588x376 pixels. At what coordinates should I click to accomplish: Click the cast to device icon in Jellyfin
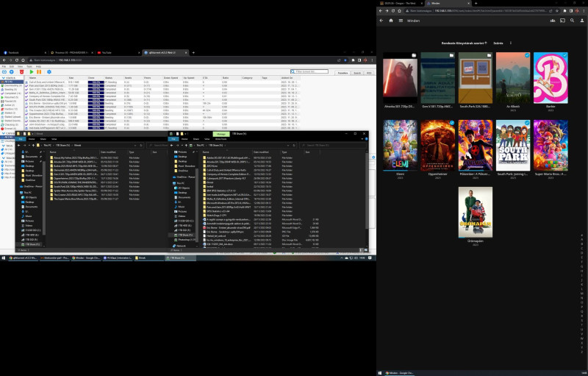pyautogui.click(x=562, y=21)
